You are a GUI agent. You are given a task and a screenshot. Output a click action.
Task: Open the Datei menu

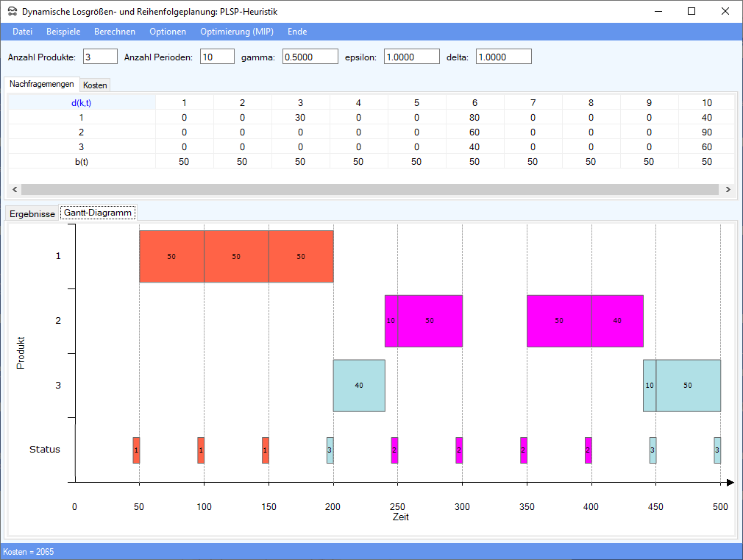23,32
